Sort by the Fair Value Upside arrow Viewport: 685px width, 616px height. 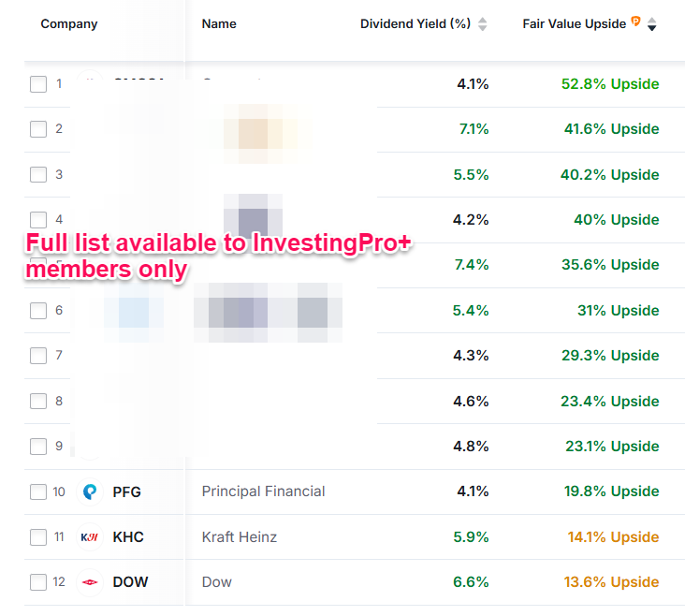click(x=652, y=24)
